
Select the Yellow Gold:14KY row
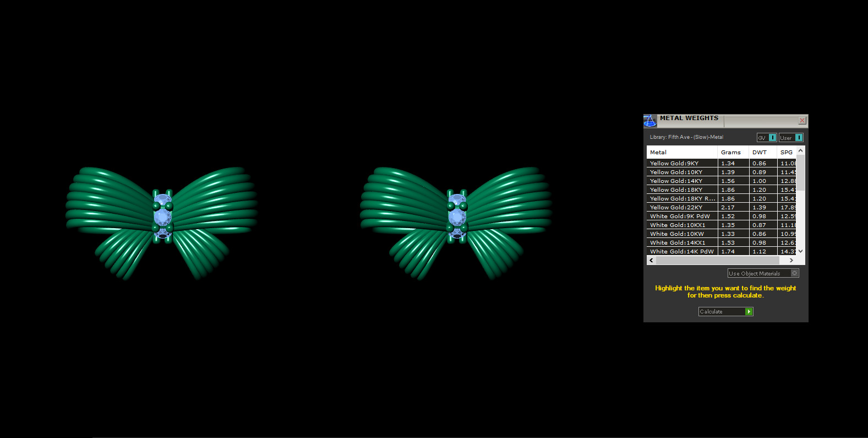click(x=722, y=181)
